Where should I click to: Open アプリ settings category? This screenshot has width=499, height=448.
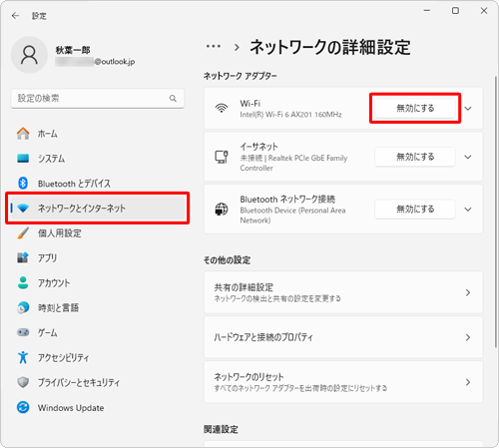point(98,257)
